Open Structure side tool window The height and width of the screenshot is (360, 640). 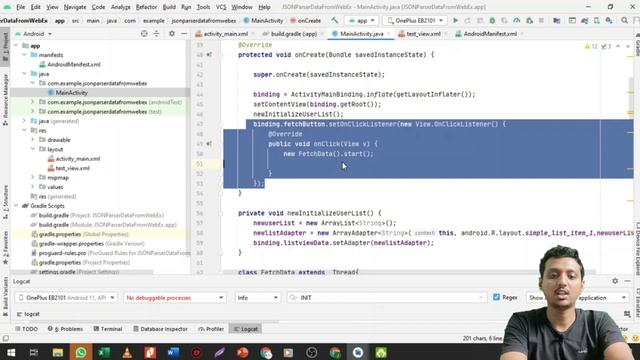[5, 202]
